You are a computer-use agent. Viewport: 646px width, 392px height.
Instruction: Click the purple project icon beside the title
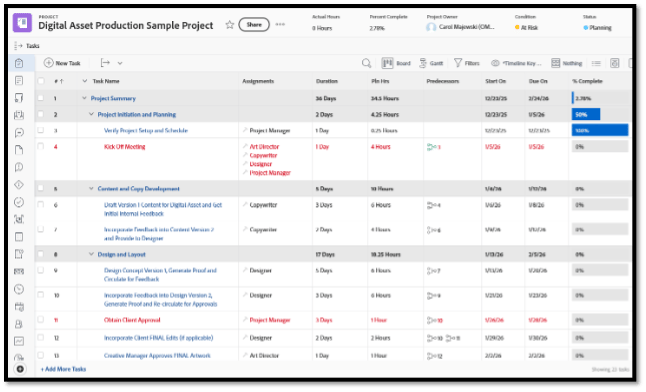pos(22,22)
